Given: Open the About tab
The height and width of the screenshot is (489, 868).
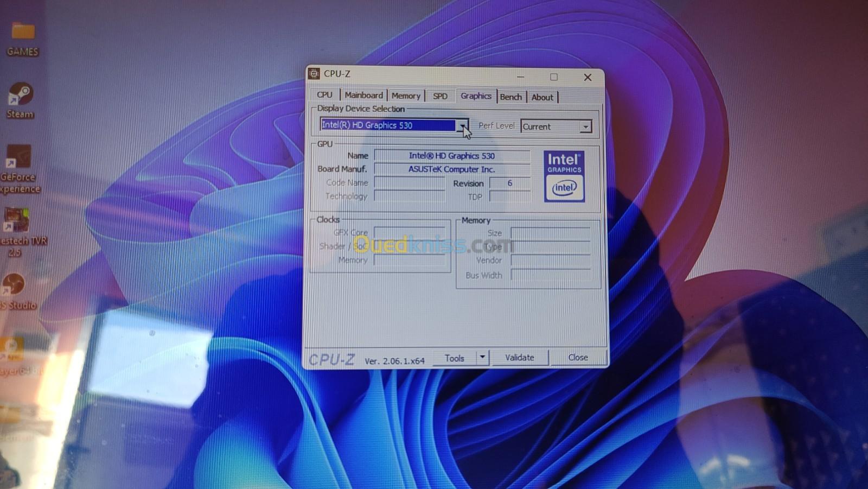Looking at the screenshot, I should pyautogui.click(x=542, y=98).
